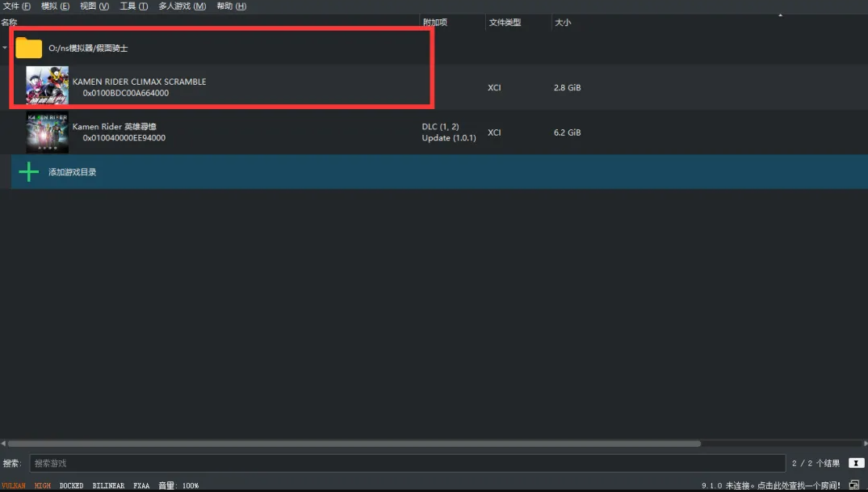Select Kamen Rider 英雄尋憶 game title
Screen dimensions: 868x492
pyautogui.click(x=115, y=127)
